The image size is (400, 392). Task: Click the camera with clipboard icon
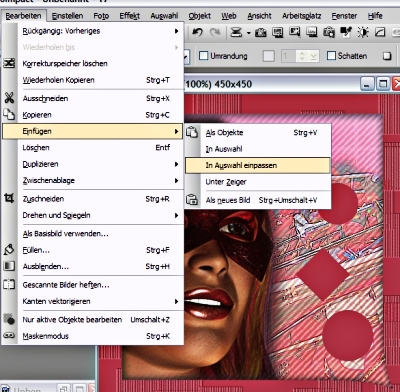(x=329, y=32)
